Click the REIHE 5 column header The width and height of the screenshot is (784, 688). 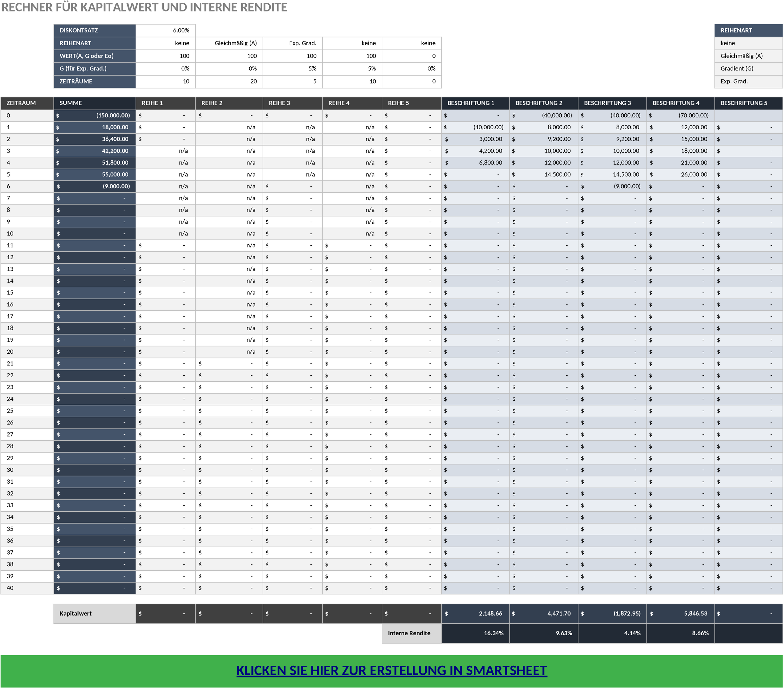[411, 103]
